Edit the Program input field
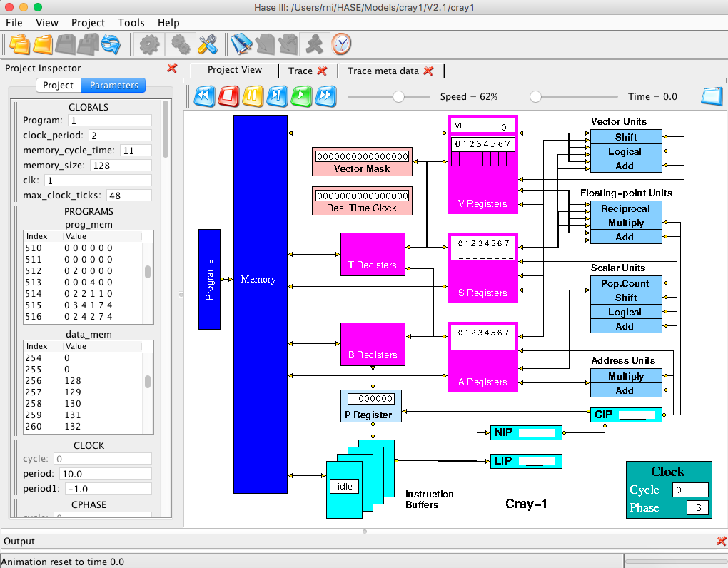728x568 pixels. click(110, 121)
